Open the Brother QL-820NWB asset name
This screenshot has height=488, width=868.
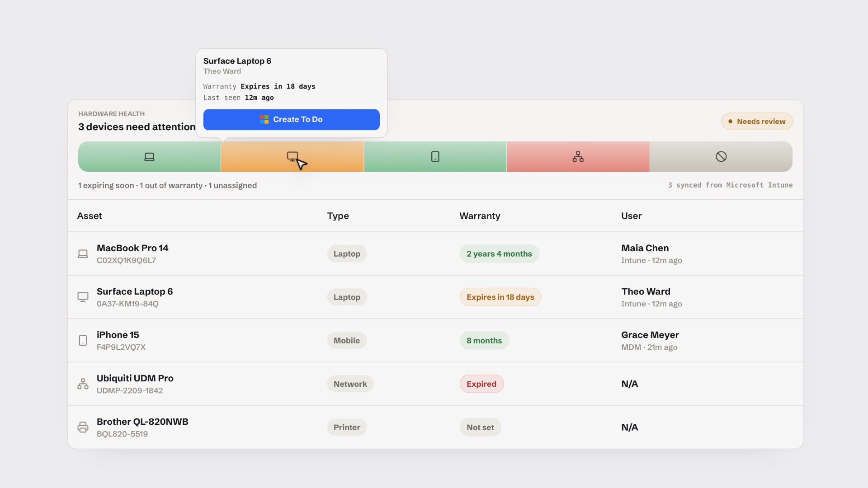142,422
